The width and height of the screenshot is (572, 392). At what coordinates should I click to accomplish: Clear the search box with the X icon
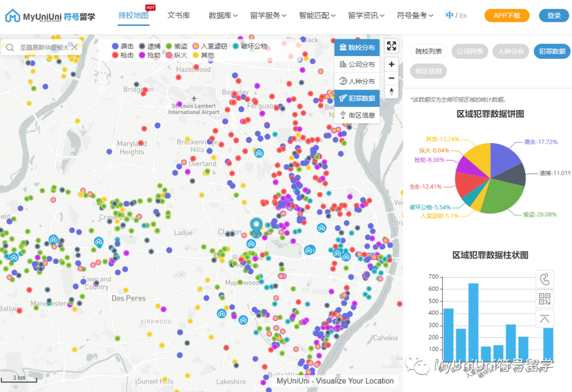(75, 47)
